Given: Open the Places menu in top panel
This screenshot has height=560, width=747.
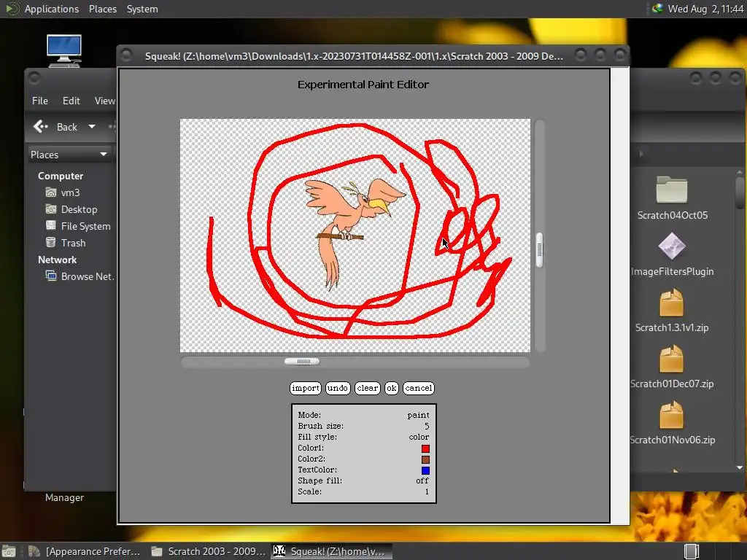Looking at the screenshot, I should click(x=102, y=9).
